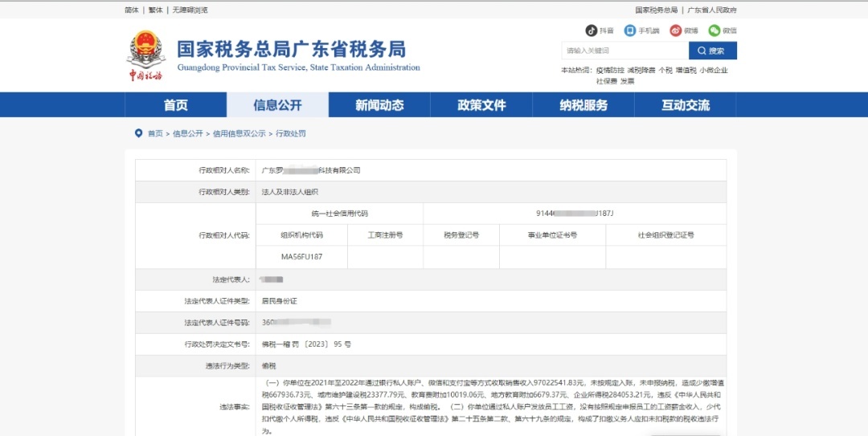This screenshot has height=436, width=868.
Task: Click the 信息公开 breadcrumb link
Action: tap(187, 133)
